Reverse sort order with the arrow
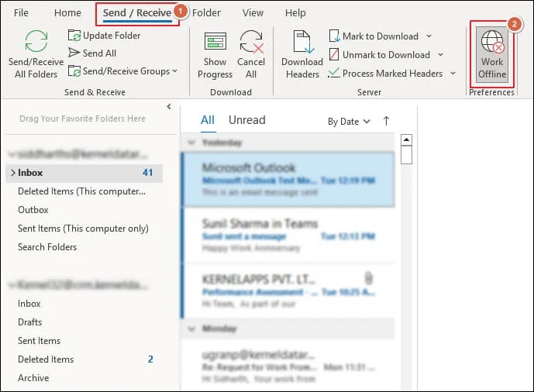 click(x=386, y=121)
